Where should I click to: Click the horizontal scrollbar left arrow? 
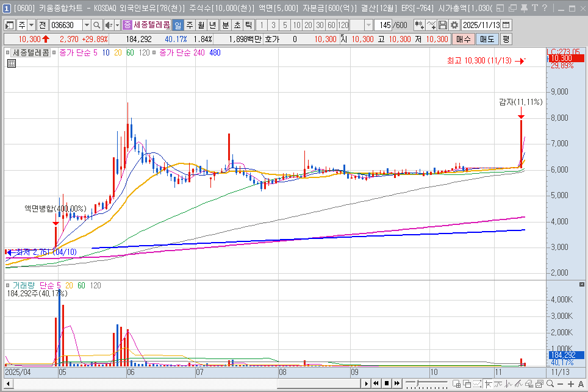tap(8, 383)
